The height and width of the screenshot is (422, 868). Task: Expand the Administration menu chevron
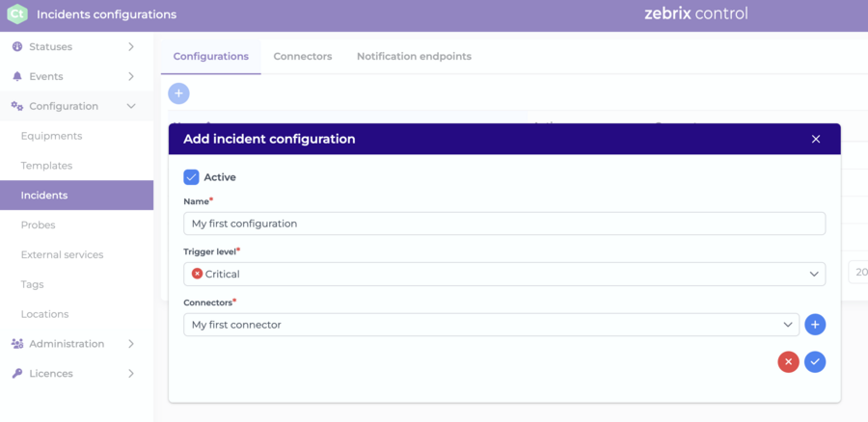click(131, 343)
